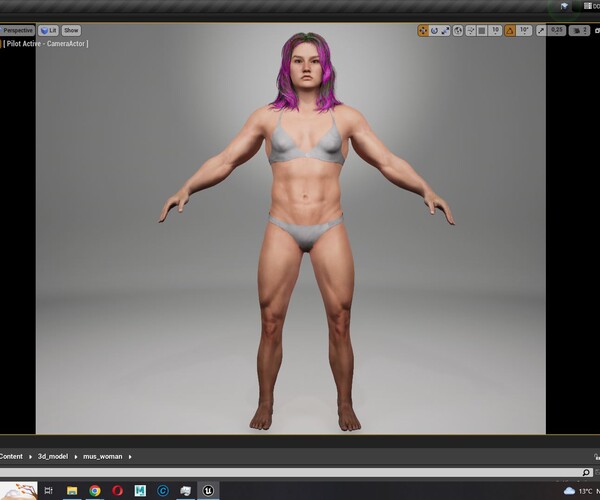Switch to Unreal Engine taskbar icon

pyautogui.click(x=208, y=490)
